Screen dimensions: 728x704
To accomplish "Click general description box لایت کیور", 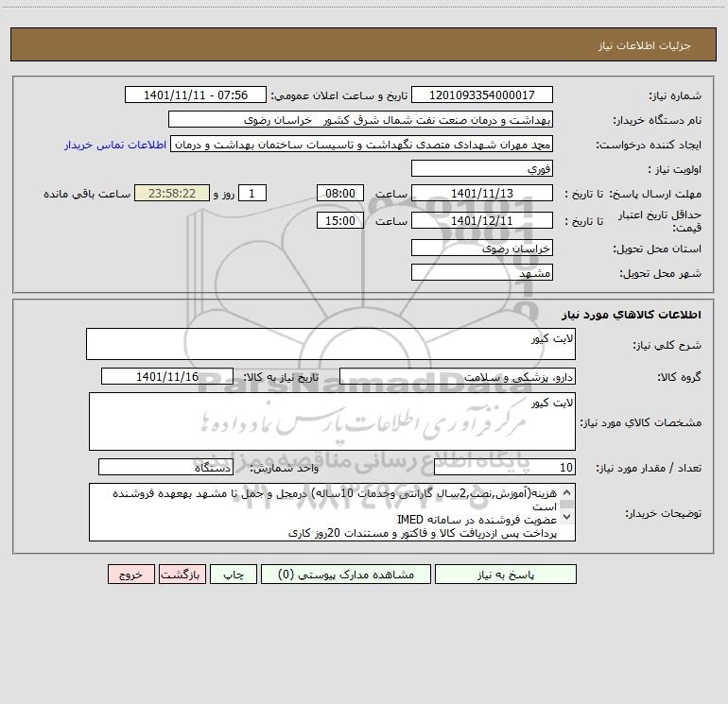I will pyautogui.click(x=331, y=344).
